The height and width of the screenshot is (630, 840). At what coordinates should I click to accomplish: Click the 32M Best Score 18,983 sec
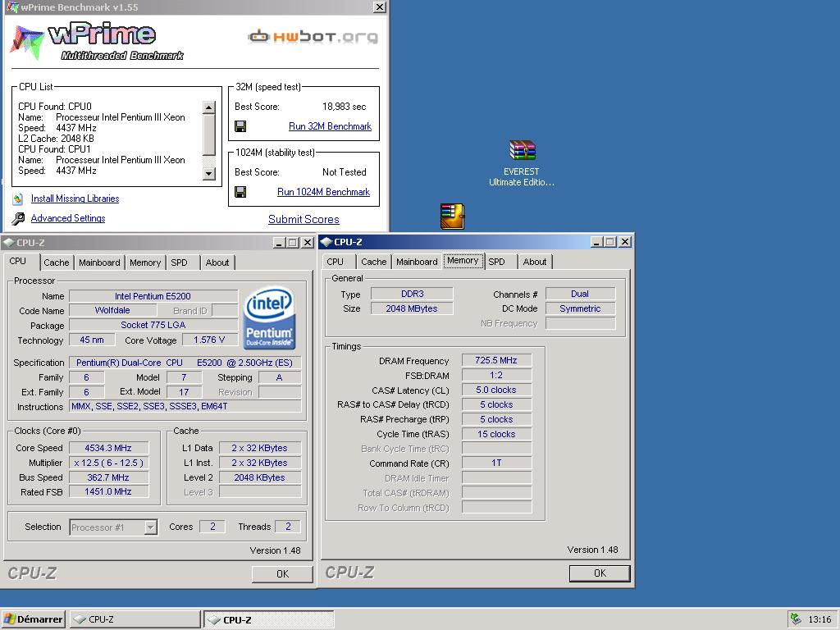coord(345,107)
